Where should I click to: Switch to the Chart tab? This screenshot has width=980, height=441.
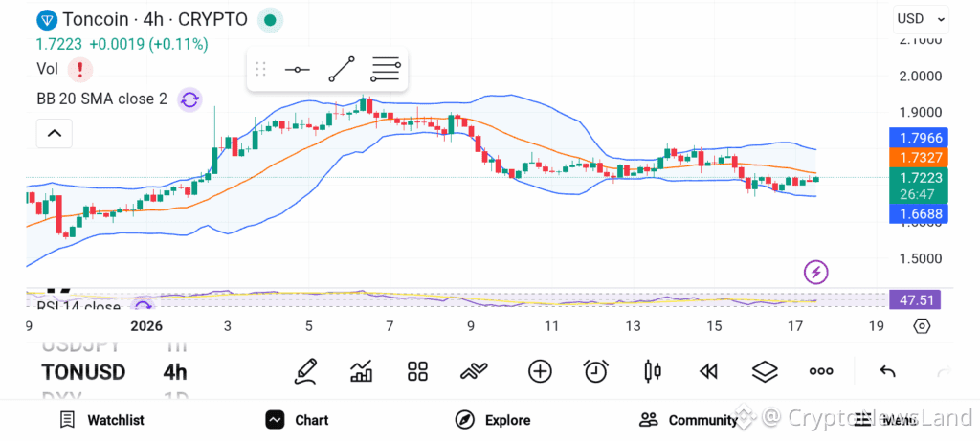click(297, 420)
